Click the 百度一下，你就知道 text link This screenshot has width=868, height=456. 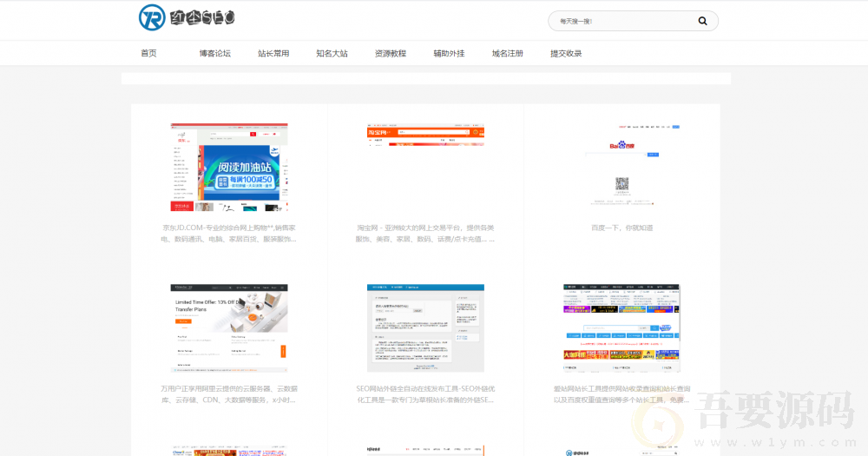621,228
